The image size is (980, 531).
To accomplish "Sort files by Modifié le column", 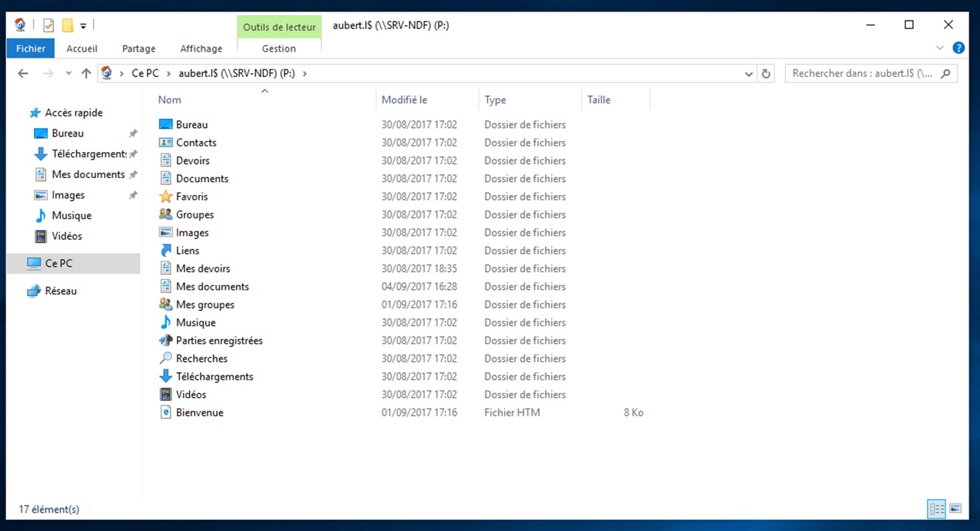I will 404,100.
